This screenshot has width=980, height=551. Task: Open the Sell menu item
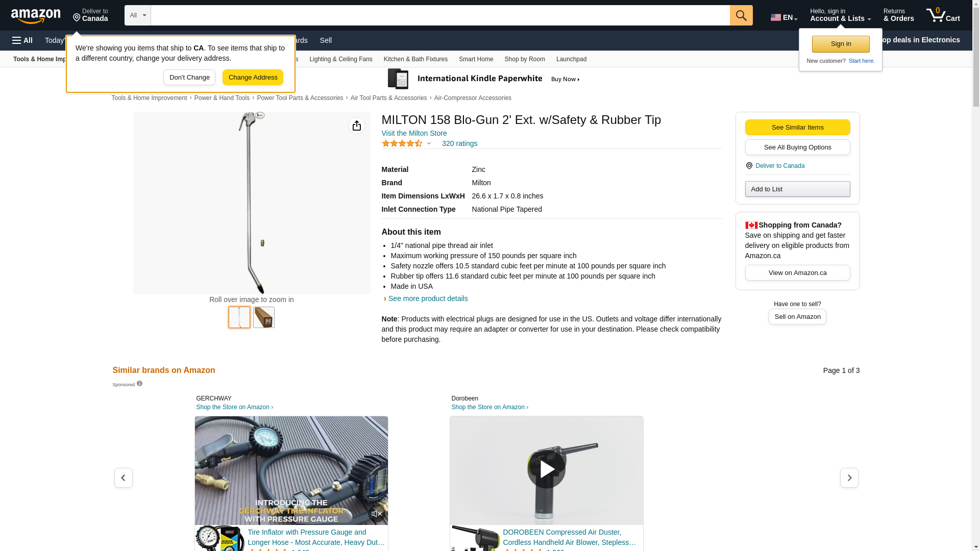[x=326, y=40]
